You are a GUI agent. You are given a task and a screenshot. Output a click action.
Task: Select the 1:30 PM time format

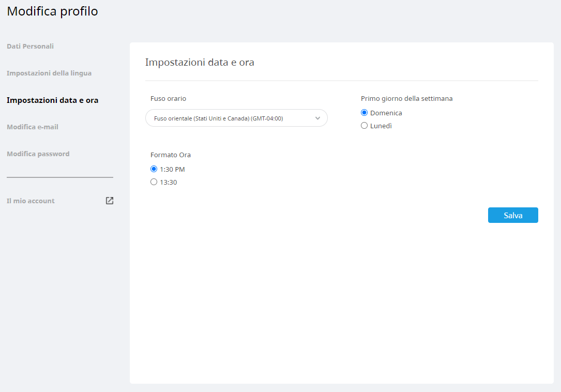(x=154, y=169)
